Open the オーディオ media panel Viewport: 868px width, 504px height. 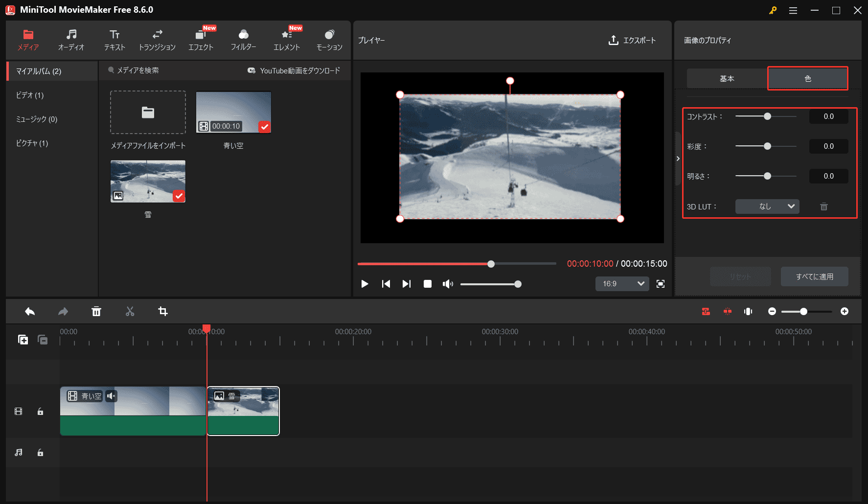(x=71, y=39)
